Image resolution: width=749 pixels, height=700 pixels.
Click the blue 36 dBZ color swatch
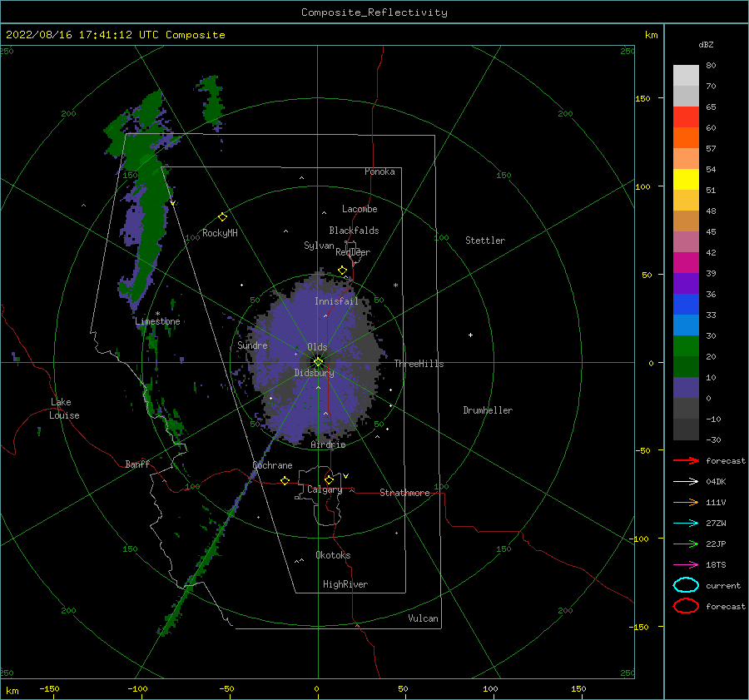(686, 305)
